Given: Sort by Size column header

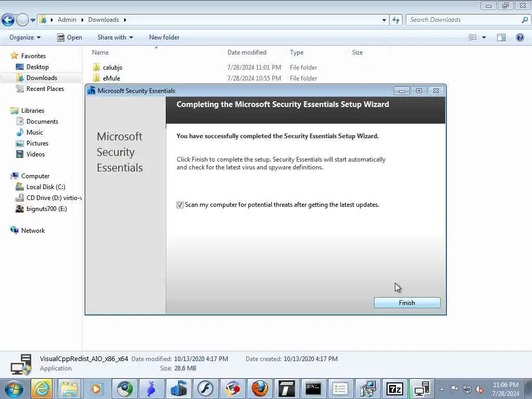Looking at the screenshot, I should coord(357,52).
